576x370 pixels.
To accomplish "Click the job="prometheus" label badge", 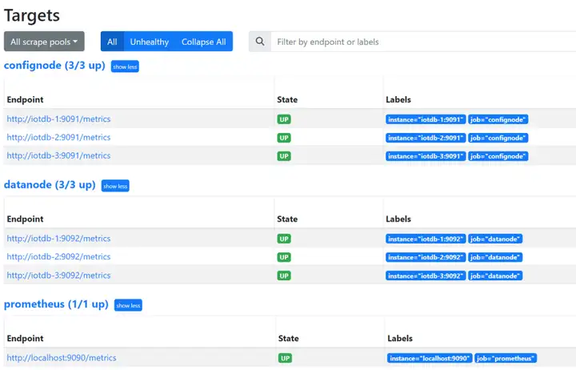I will tap(506, 358).
